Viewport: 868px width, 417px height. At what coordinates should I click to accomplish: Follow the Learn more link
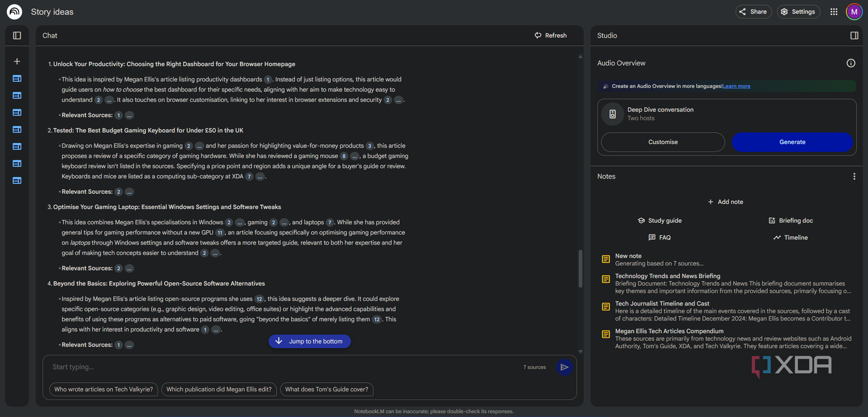pos(737,86)
